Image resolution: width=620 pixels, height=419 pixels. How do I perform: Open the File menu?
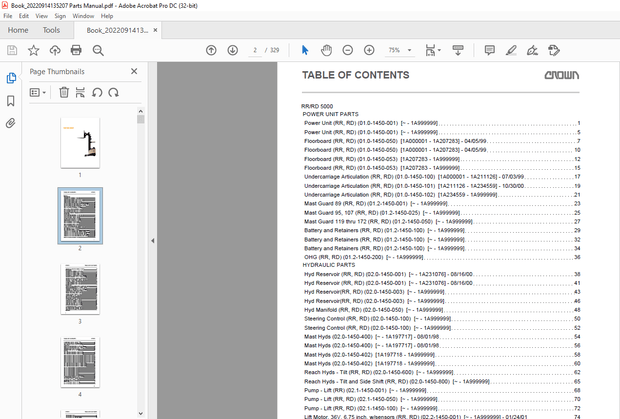pos(8,16)
